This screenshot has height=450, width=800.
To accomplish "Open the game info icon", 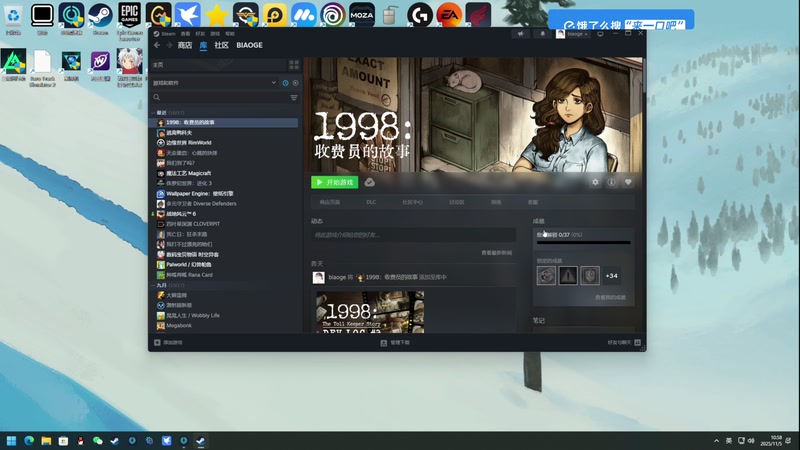I will point(611,182).
